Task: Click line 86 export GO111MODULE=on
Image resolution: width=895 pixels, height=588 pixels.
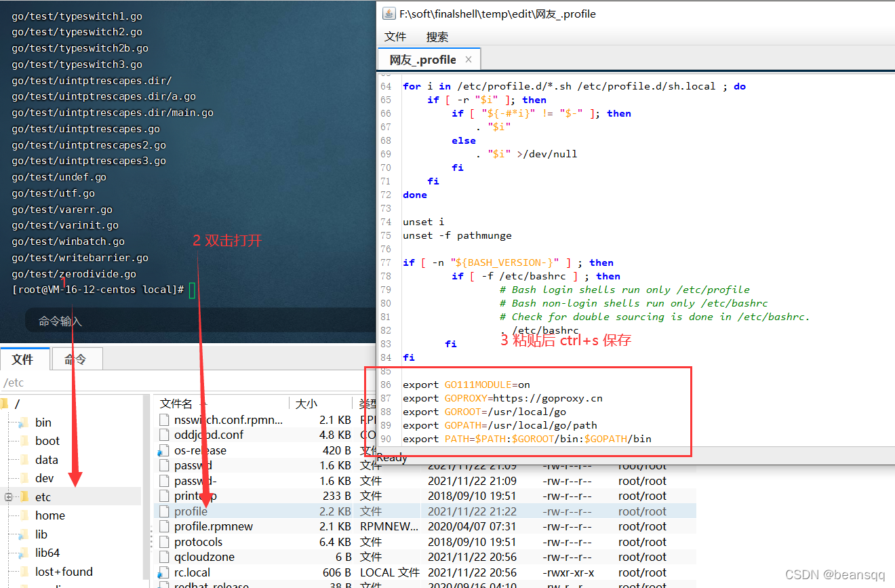Action: pos(466,385)
